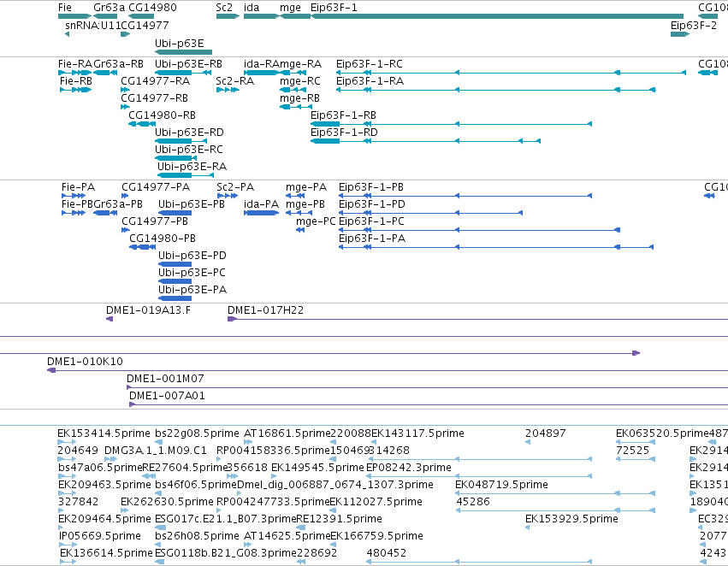Viewport: 728px width, 566px height.
Task: Click the mge gene bar
Action: 295,17
